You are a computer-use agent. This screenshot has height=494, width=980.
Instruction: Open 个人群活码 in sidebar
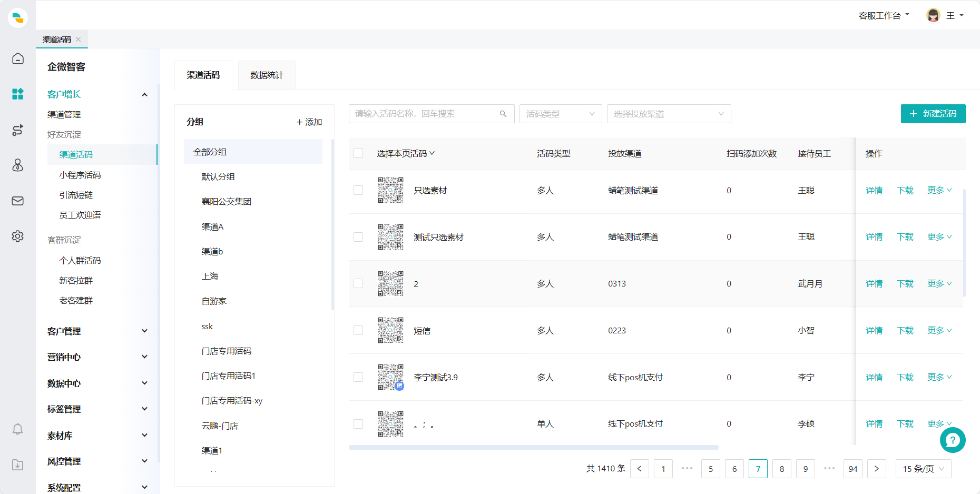[80, 260]
